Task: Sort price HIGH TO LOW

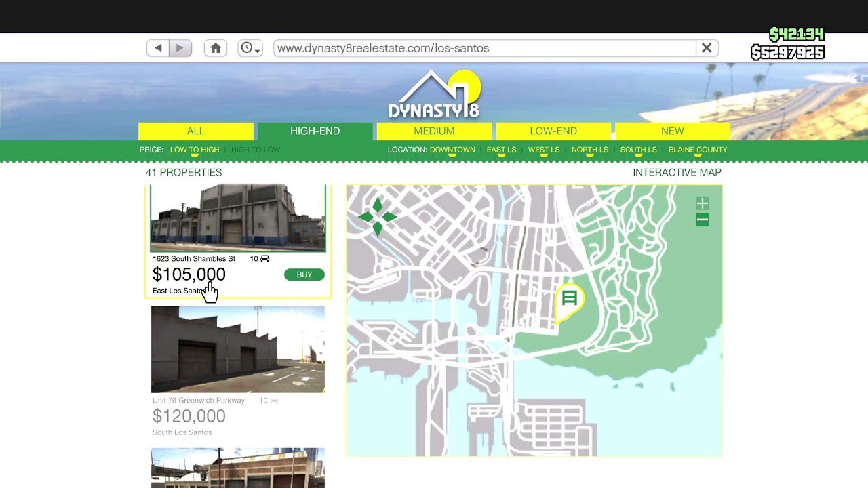Action: click(x=256, y=150)
